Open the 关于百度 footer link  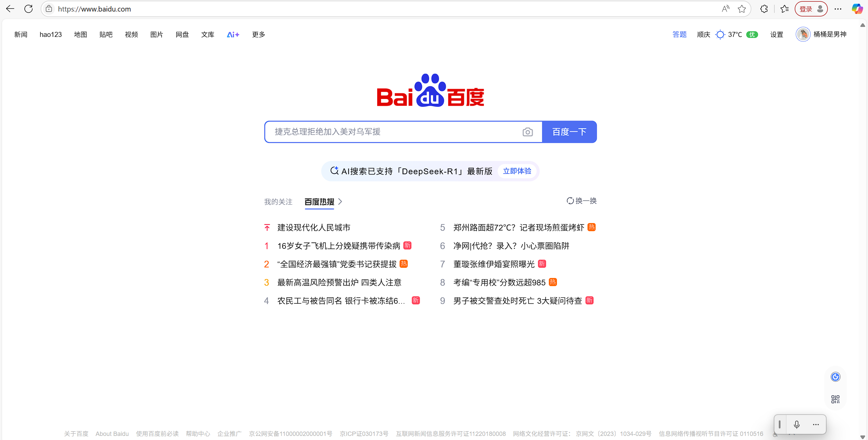click(76, 434)
